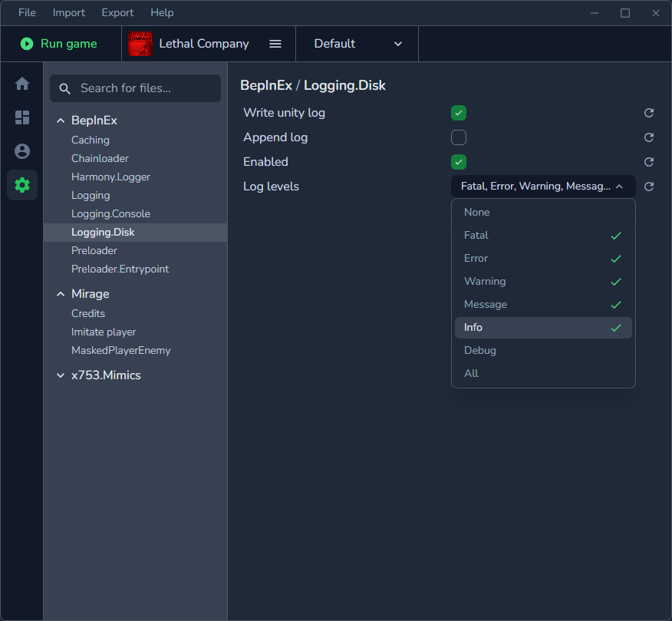The height and width of the screenshot is (621, 672).
Task: Open the Home sidebar icon
Action: [x=22, y=83]
